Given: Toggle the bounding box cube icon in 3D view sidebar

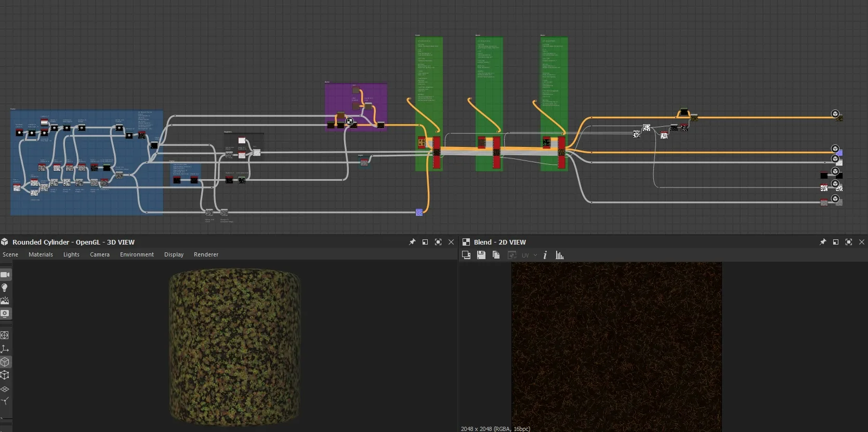Looking at the screenshot, I should tap(5, 375).
